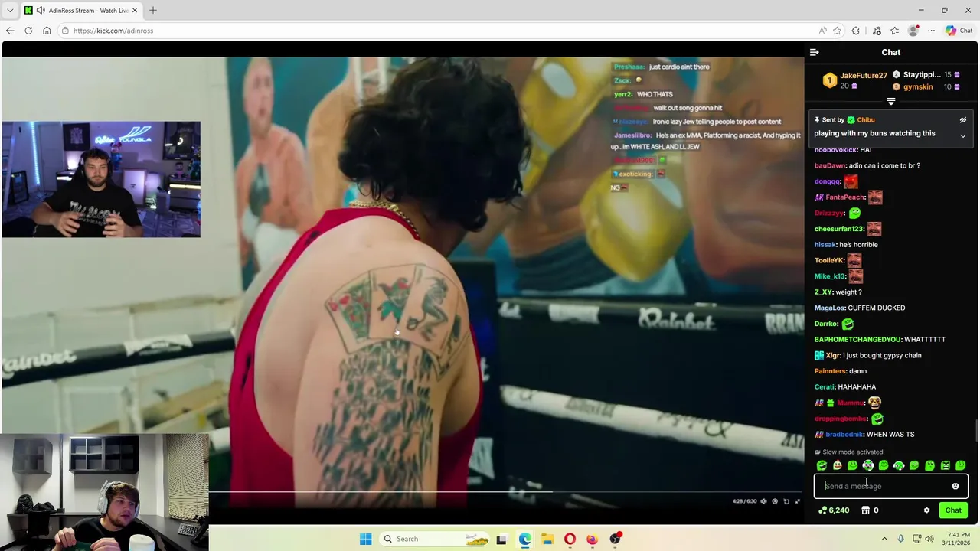The height and width of the screenshot is (551, 980).
Task: Open gymskin's leaderboard profile
Action: (918, 87)
